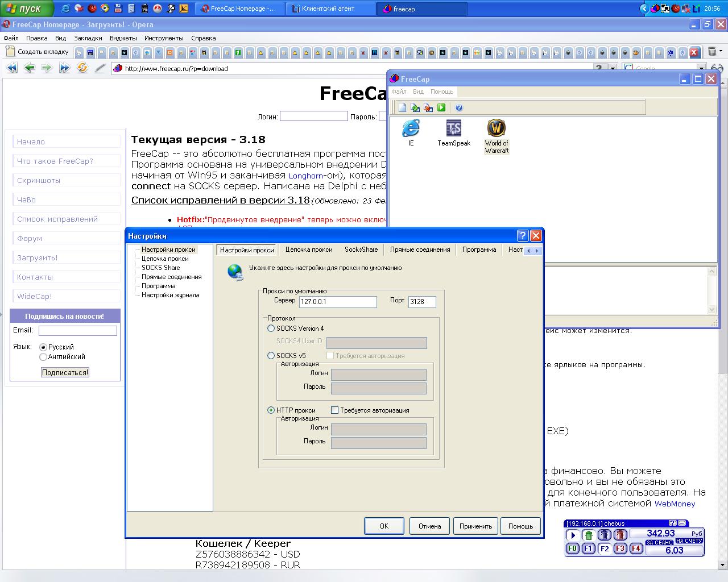The image size is (728, 582).
Task: Click the delete application icon in FreeCap toolbar
Action: point(428,107)
